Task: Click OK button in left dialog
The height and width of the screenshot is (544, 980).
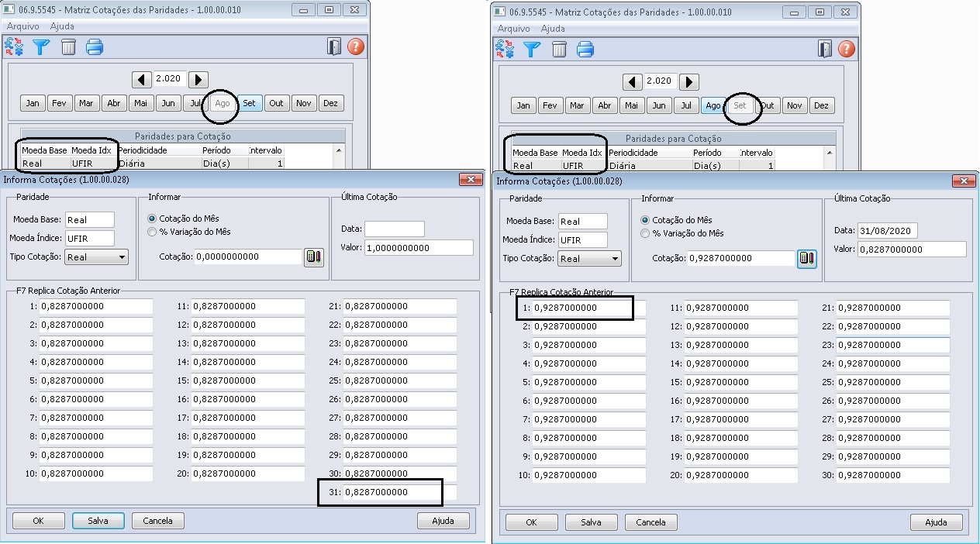Action: coord(38,521)
